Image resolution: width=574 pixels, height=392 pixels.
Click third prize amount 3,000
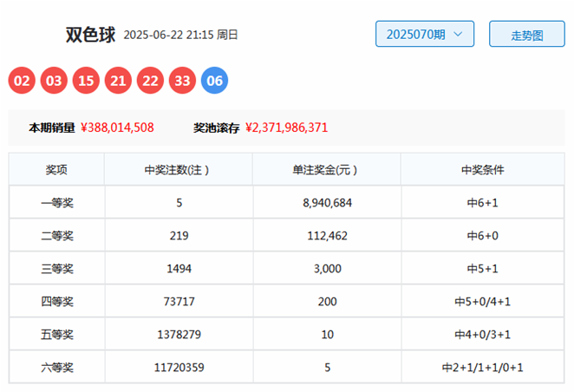click(x=327, y=269)
